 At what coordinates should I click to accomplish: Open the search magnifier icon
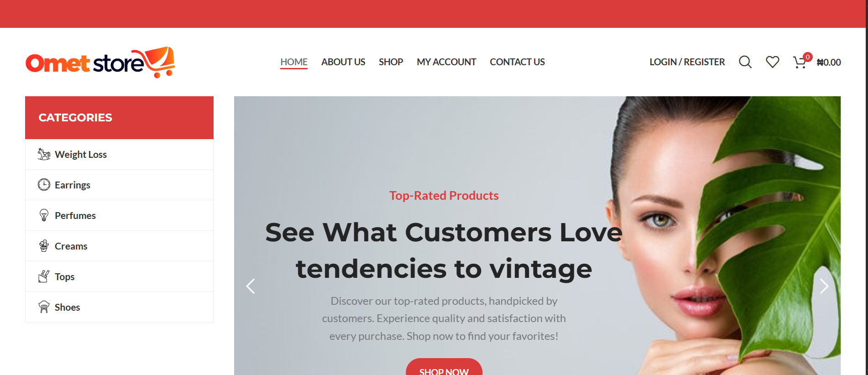point(745,62)
